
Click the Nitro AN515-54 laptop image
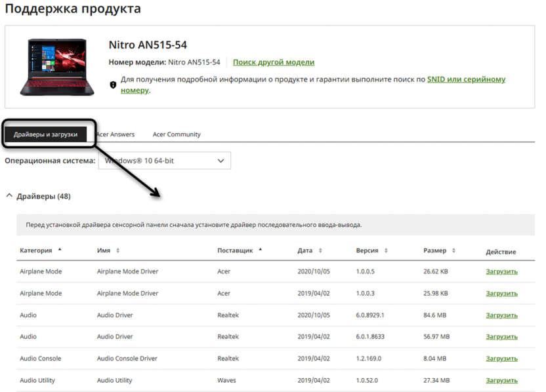click(x=57, y=67)
